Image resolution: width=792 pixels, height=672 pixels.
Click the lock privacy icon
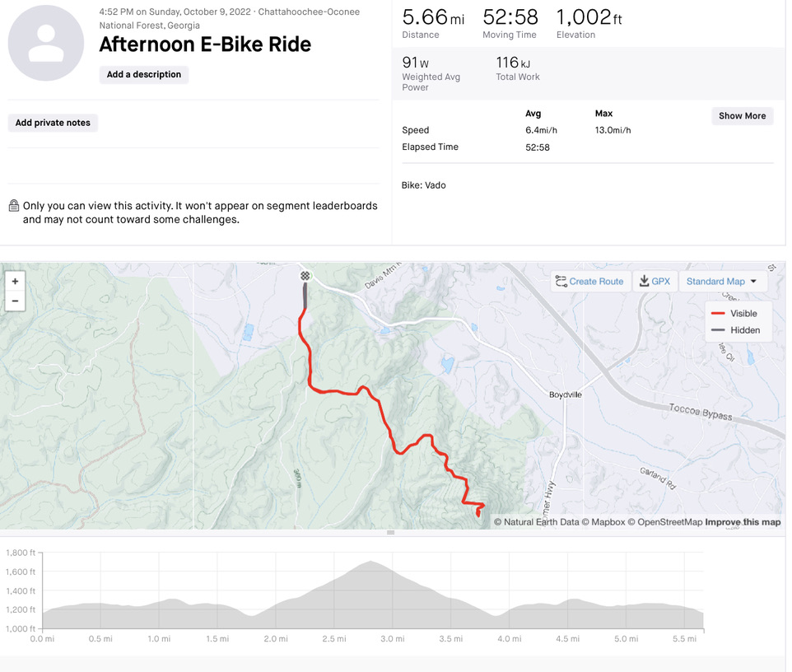click(x=14, y=206)
